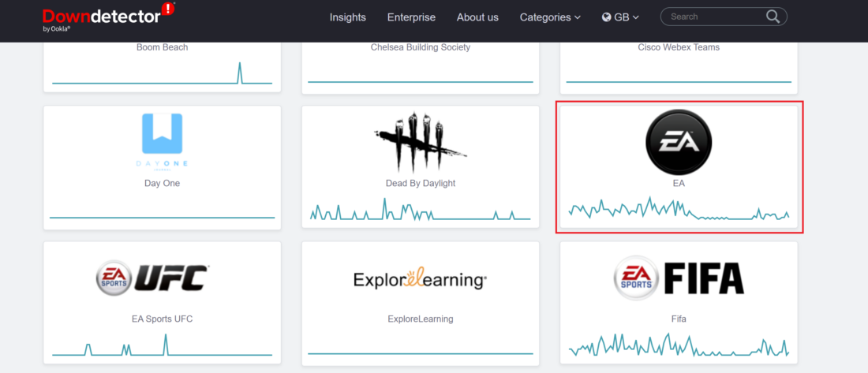Screen dimensions: 868x373
Task: Click the EA Sports FIFA logo
Action: click(679, 278)
